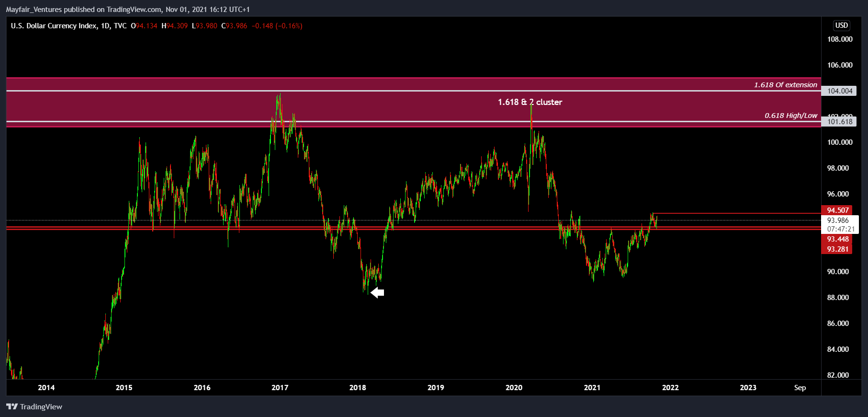Click the low value L93.980
The image size is (868, 417).
tap(204, 26)
